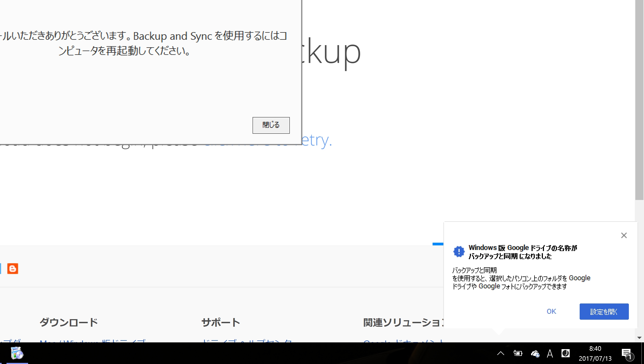
Task: Toggle the IME input mode A indicator
Action: pos(550,353)
